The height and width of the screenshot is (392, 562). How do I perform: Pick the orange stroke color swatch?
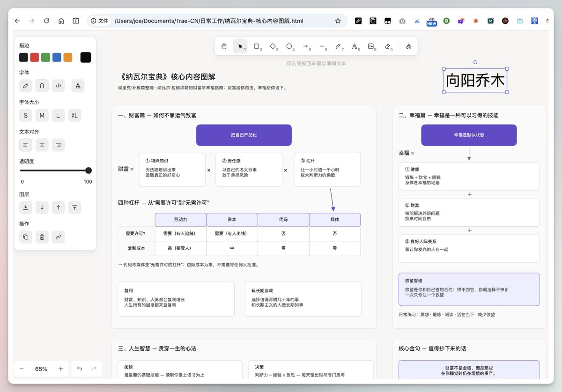tap(68, 57)
